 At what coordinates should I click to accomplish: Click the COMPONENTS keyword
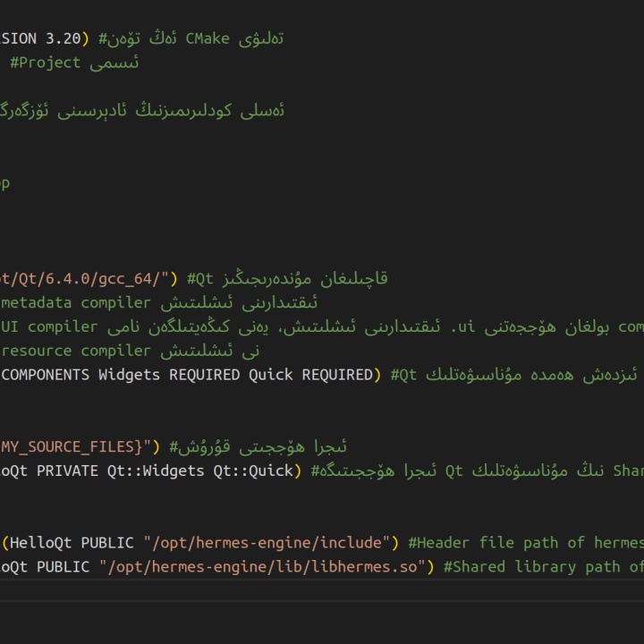pyautogui.click(x=46, y=375)
